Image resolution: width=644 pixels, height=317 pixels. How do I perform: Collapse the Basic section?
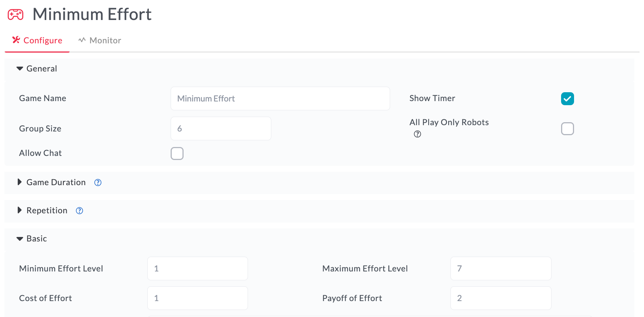click(x=20, y=239)
